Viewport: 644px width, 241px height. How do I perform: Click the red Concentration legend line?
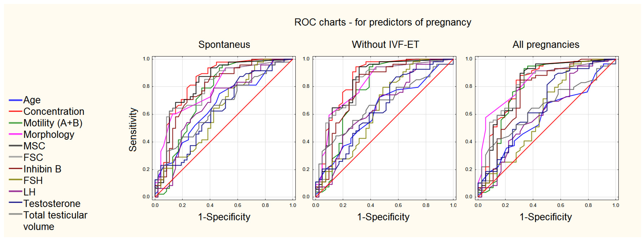[x=15, y=112]
